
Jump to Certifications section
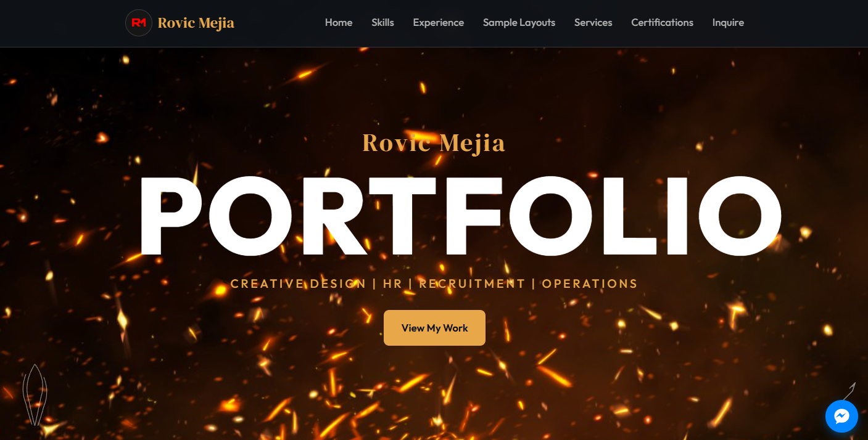tap(662, 23)
